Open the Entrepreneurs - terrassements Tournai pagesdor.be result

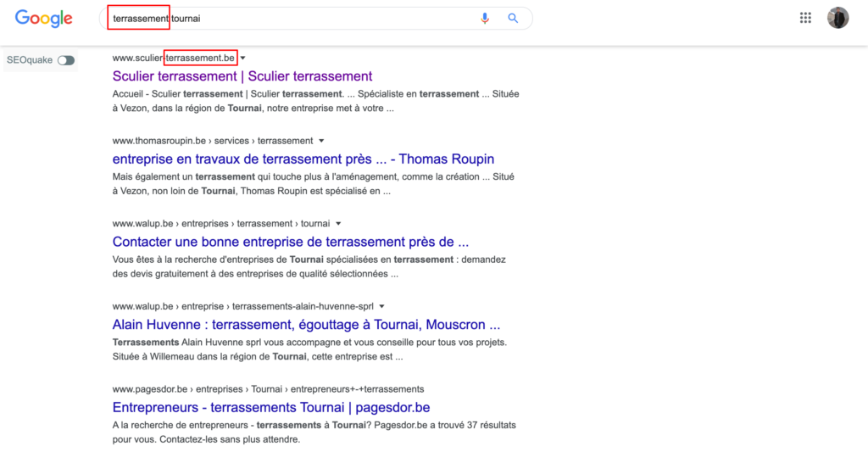[271, 408]
